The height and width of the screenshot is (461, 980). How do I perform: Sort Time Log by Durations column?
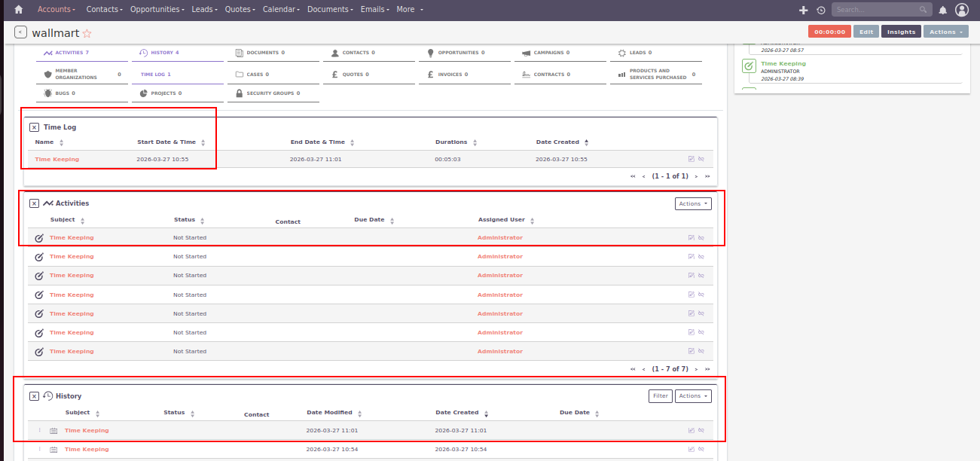coord(451,142)
